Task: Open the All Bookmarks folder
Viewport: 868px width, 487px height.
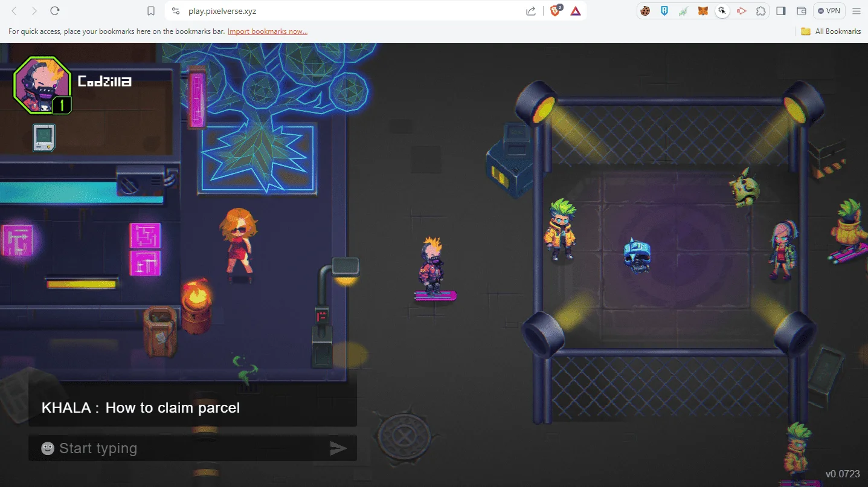Action: coord(831,31)
